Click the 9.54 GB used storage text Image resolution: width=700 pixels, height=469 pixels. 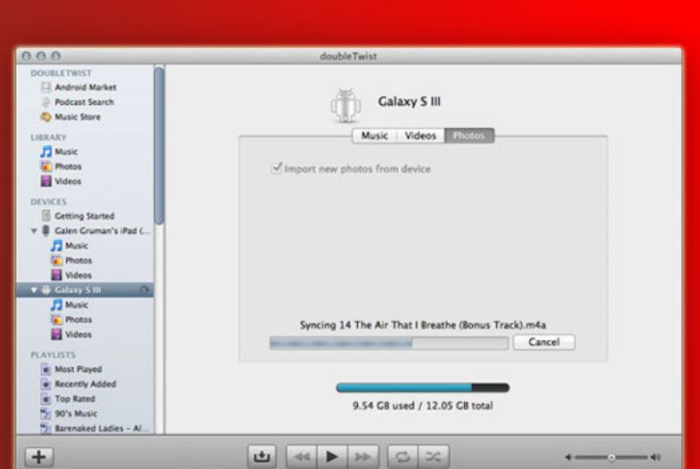[422, 406]
